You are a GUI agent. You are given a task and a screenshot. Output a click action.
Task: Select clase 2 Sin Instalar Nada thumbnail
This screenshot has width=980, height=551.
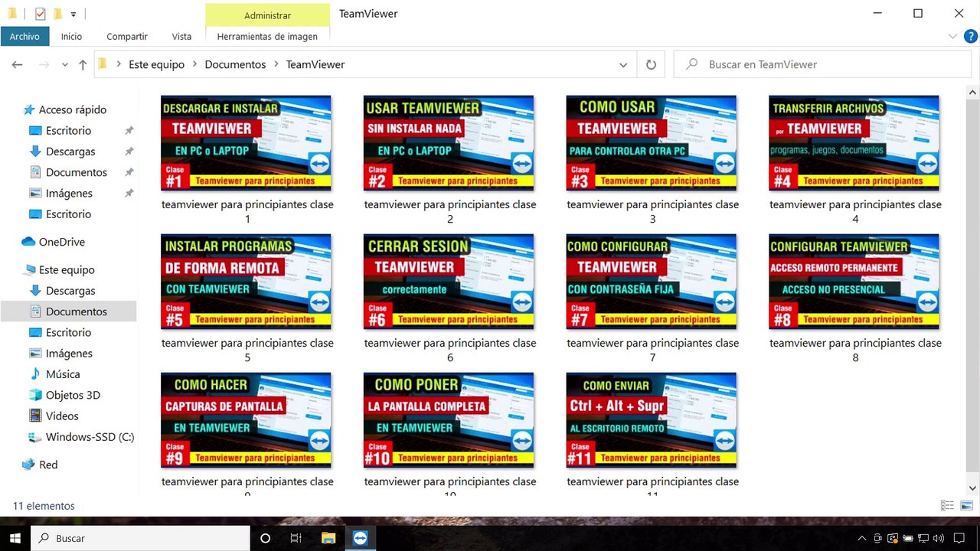pos(449,143)
